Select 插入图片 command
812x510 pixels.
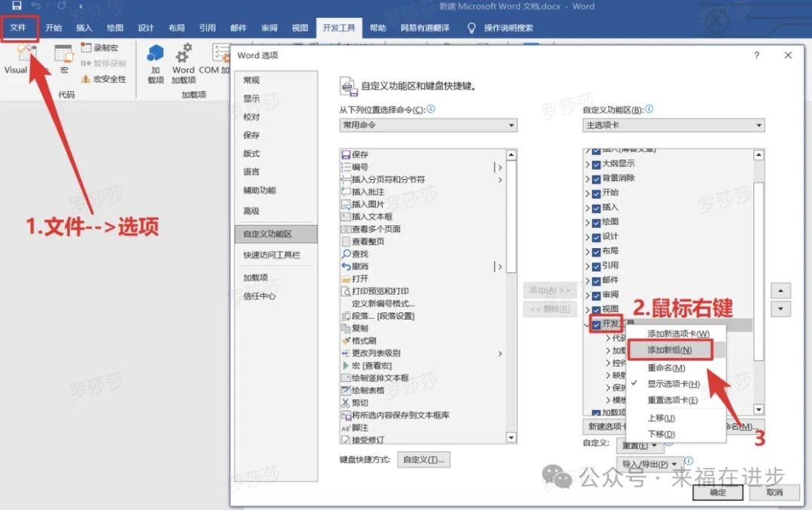[362, 204]
